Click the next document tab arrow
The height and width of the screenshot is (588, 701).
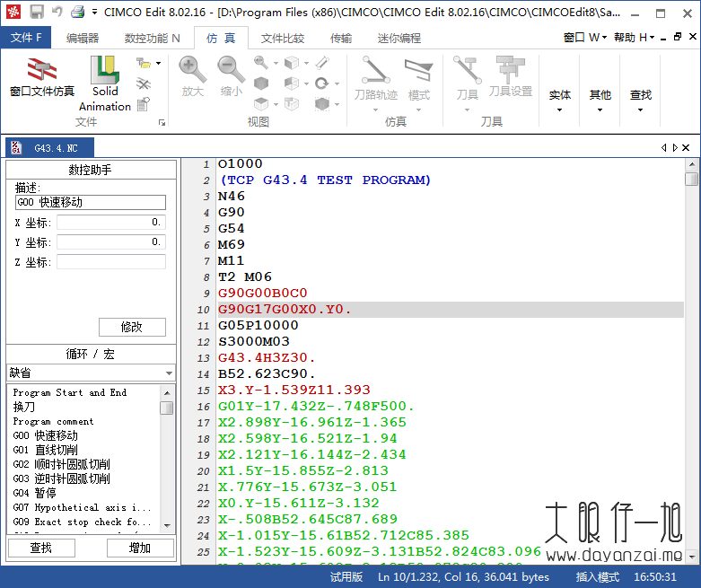pyautogui.click(x=675, y=147)
